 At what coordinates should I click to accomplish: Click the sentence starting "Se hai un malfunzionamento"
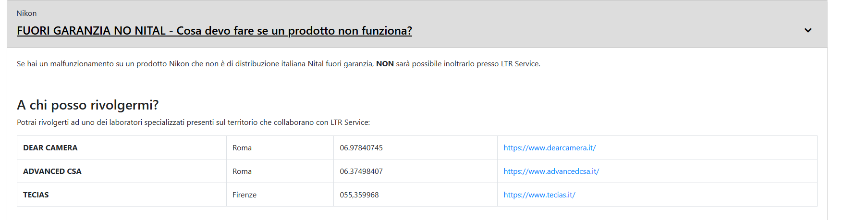tap(192, 64)
